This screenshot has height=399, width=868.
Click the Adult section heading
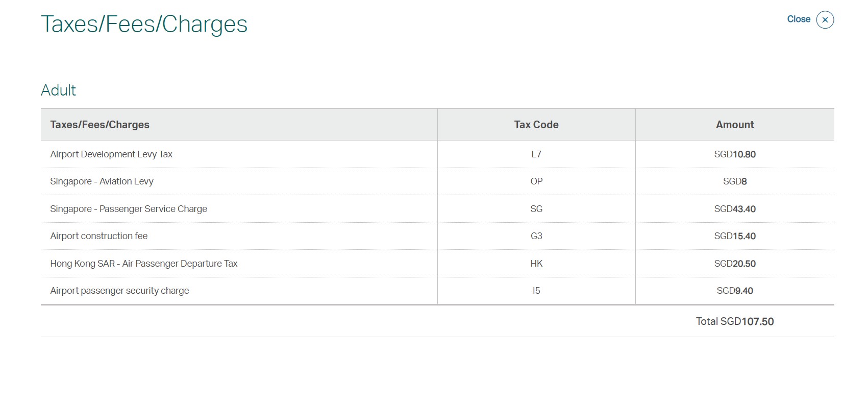(x=58, y=90)
